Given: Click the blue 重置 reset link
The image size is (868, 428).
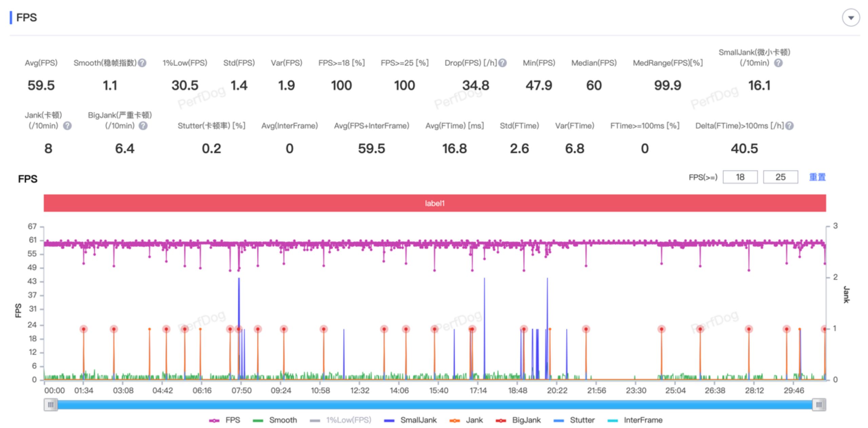Looking at the screenshot, I should point(817,177).
